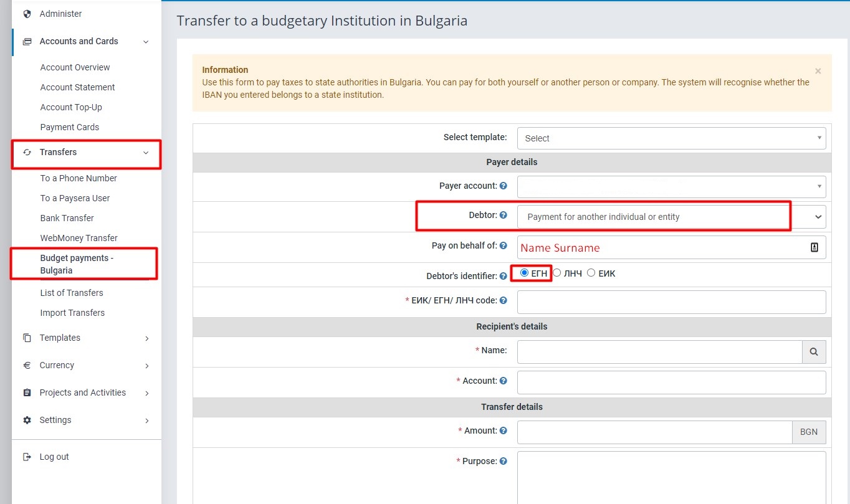Go to Bank Transfer in sidebar
The image size is (850, 504).
[x=67, y=218]
